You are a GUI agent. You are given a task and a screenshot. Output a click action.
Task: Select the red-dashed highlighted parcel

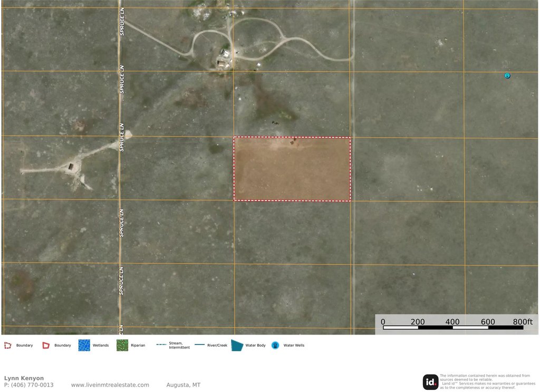[292, 169]
